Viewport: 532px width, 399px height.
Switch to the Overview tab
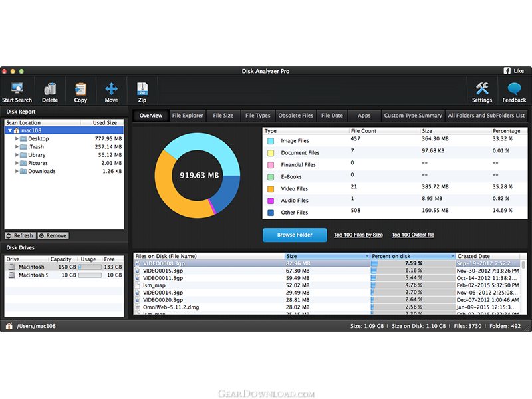[151, 116]
